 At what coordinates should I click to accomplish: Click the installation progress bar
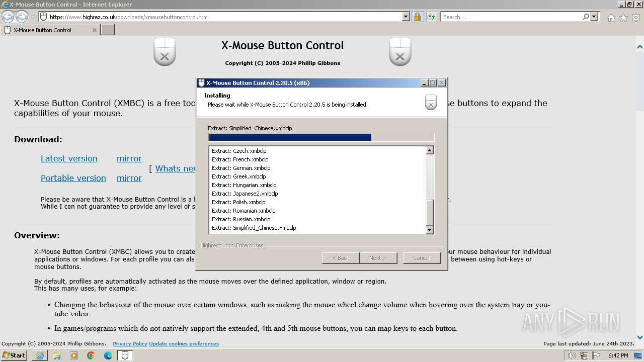click(321, 137)
